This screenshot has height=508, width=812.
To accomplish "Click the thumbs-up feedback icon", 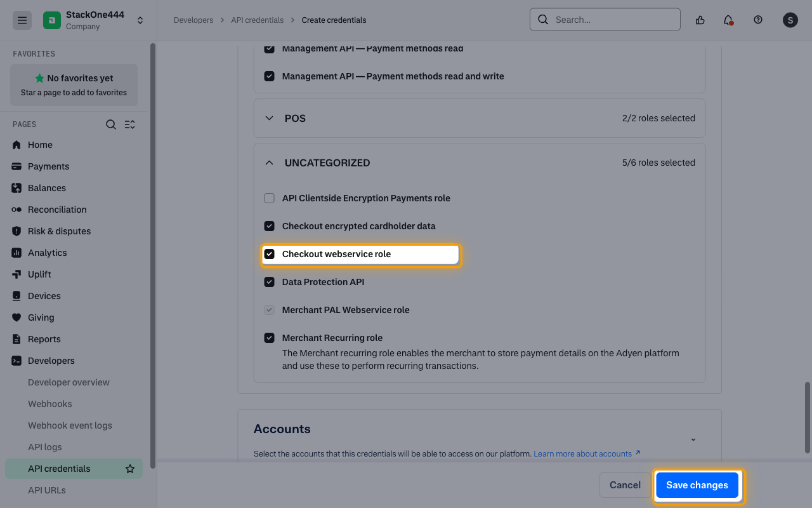I will (x=700, y=20).
